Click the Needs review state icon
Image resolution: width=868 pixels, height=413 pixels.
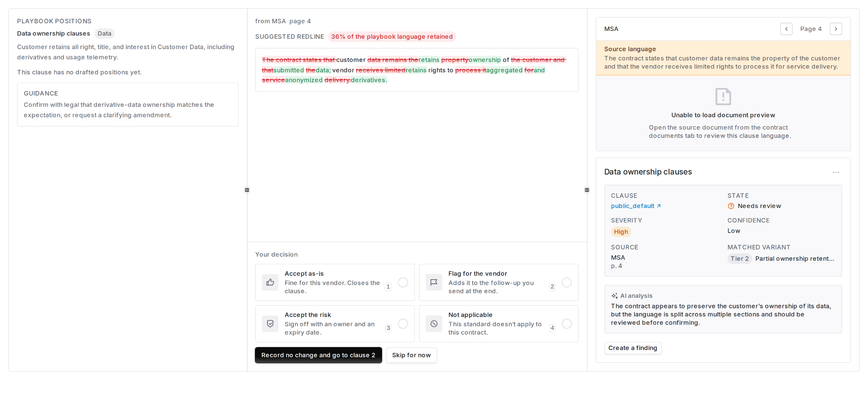(731, 206)
